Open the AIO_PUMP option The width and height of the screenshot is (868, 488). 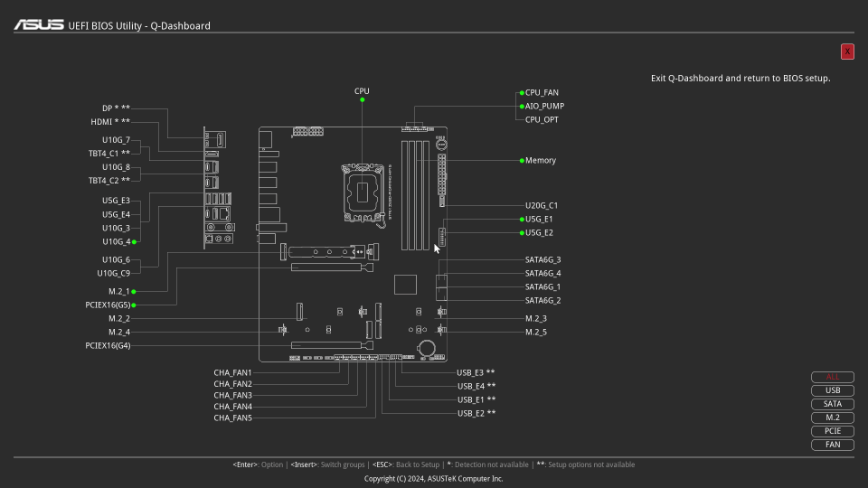(544, 107)
